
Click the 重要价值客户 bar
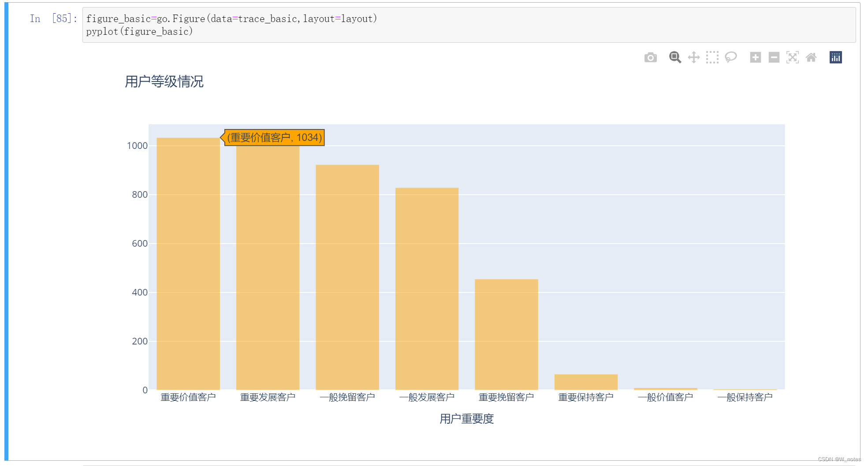coord(188,264)
